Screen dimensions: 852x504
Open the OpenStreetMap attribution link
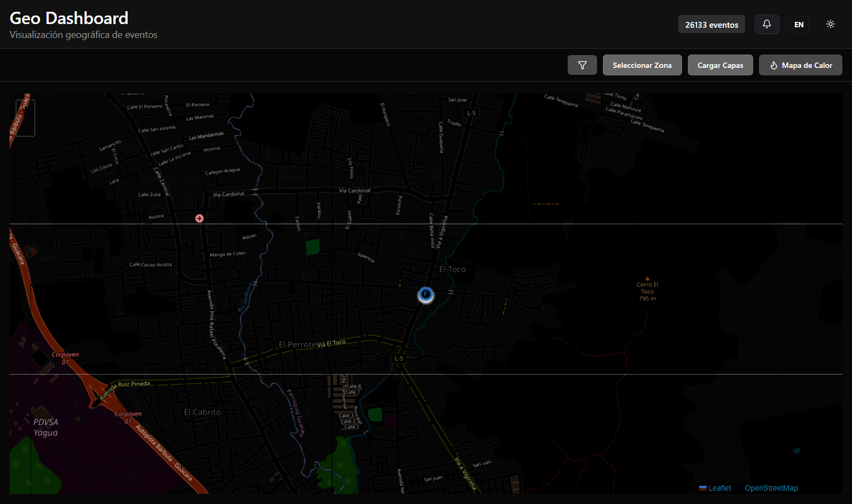tap(771, 488)
